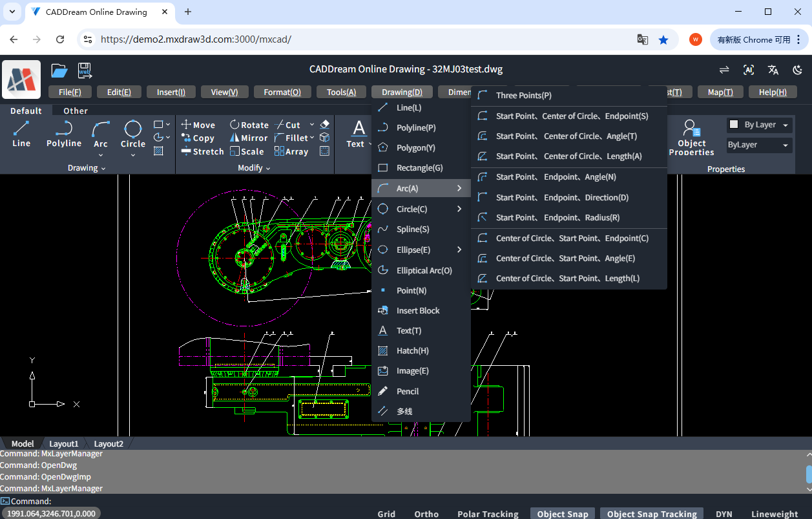Bookmark this page with the star icon

click(x=663, y=39)
